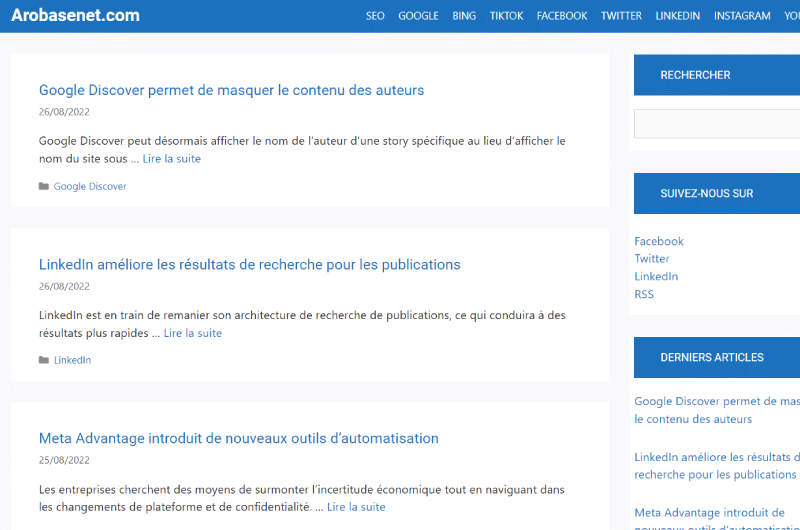The height and width of the screenshot is (530, 800).
Task: Open the LinkedIn category link under the article
Action: (x=72, y=360)
